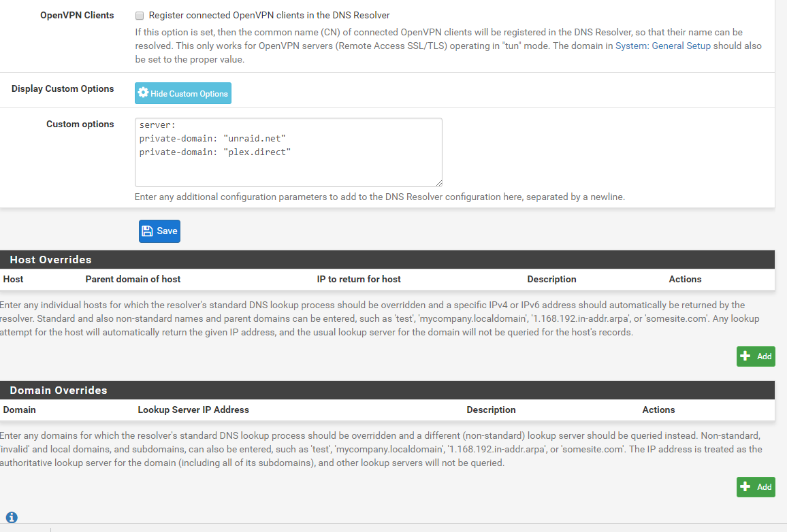
Task: Add a new Domain Override
Action: point(756,487)
